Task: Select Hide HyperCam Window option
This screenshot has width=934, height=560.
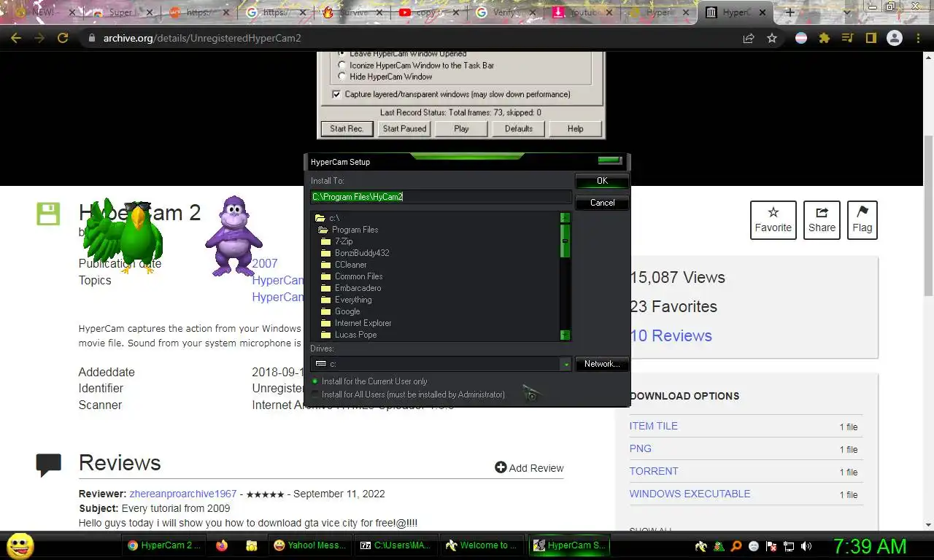Action: click(342, 77)
